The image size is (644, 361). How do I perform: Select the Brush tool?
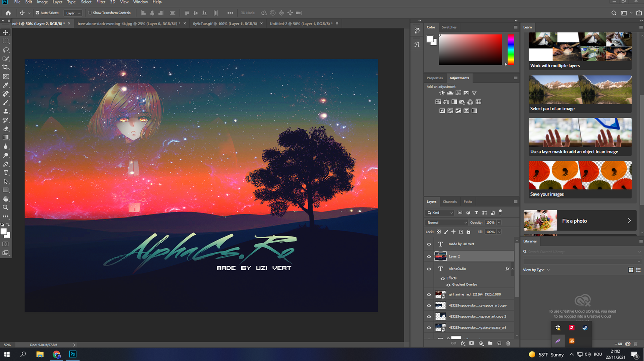point(6,103)
